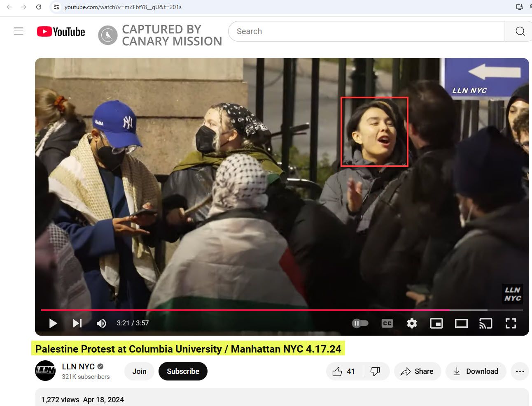Open the video settings gear

(x=412, y=323)
